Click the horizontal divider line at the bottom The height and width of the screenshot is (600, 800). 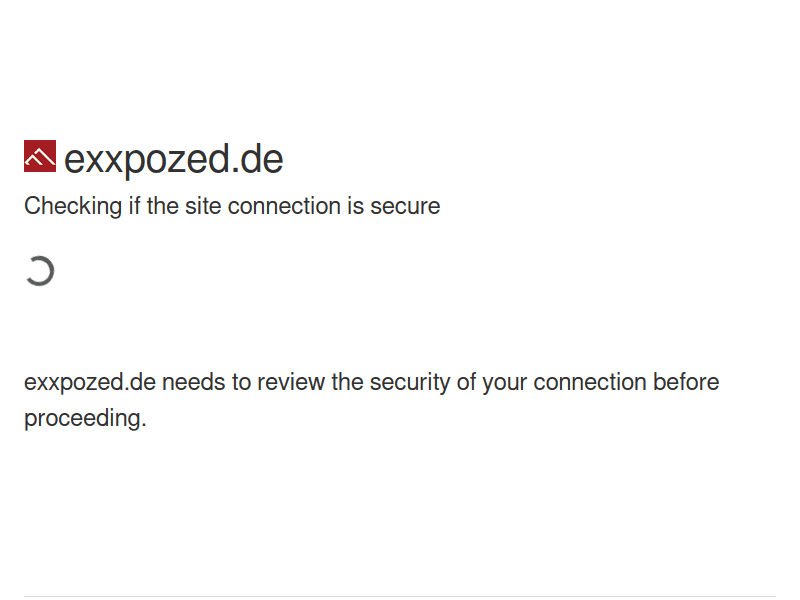pos(400,597)
